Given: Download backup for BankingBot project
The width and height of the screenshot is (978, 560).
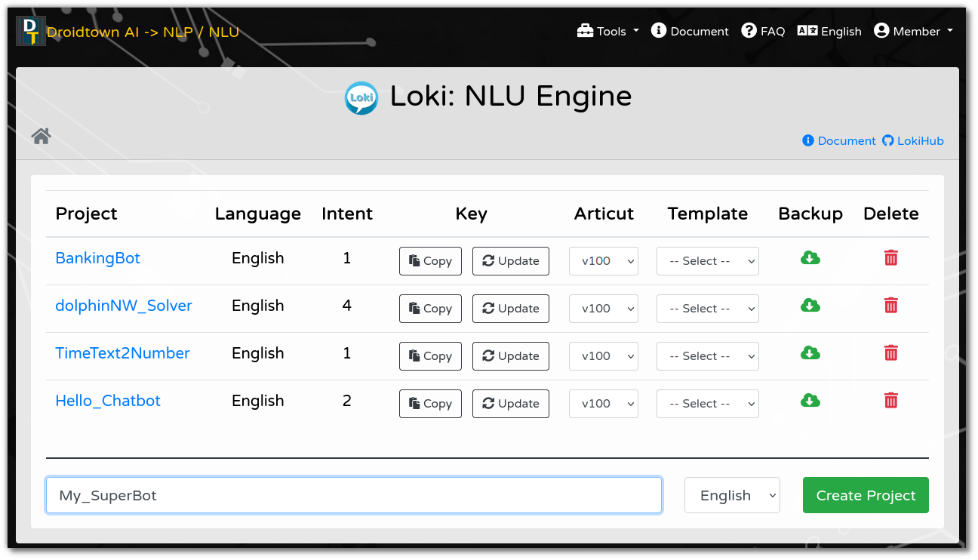Looking at the screenshot, I should pyautogui.click(x=810, y=258).
